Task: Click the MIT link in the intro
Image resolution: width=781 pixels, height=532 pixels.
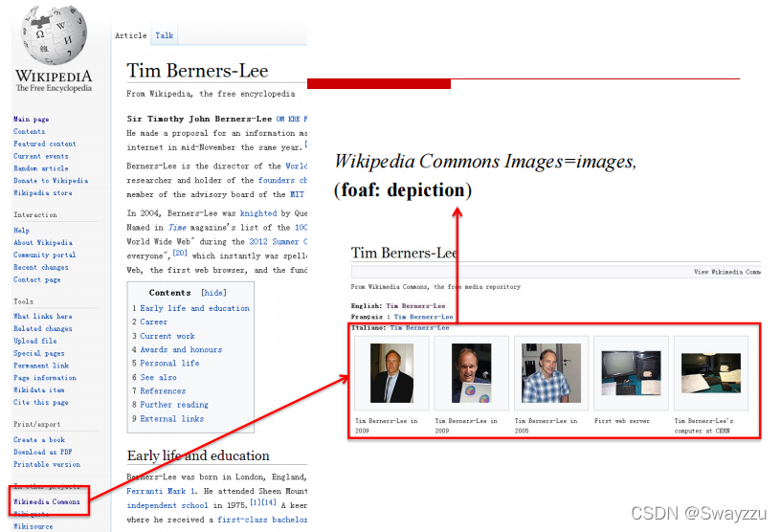Action: click(x=298, y=194)
